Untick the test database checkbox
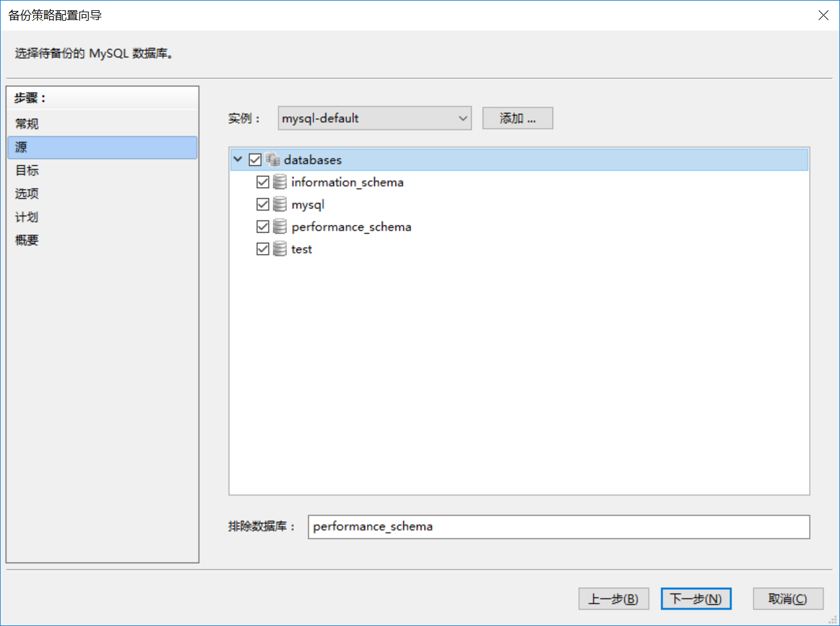This screenshot has height=626, width=840. 263,249
